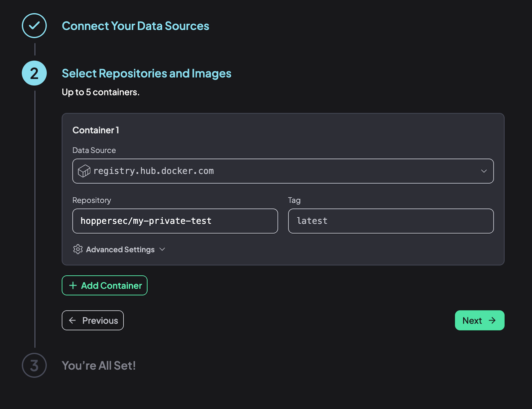532x409 pixels.
Task: Expand the Advanced Settings chevron
Action: [x=162, y=249]
